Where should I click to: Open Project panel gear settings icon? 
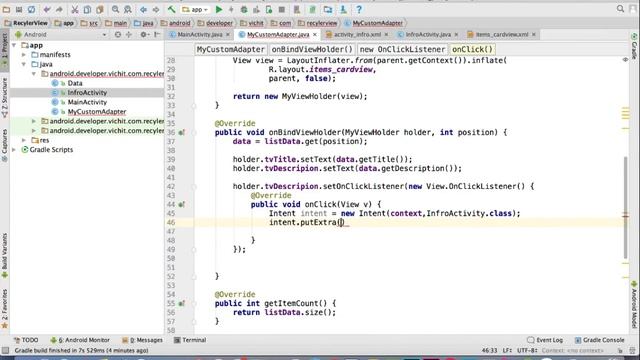click(x=144, y=35)
